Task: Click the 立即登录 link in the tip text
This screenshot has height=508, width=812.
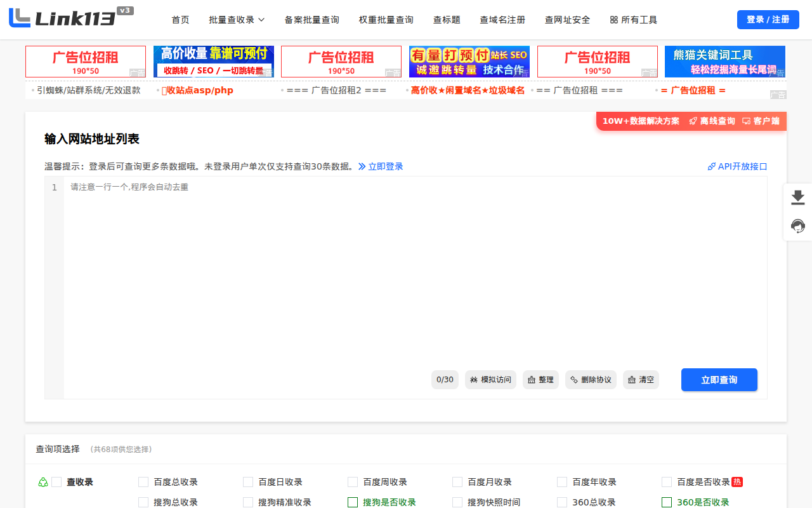Action: pyautogui.click(x=385, y=166)
